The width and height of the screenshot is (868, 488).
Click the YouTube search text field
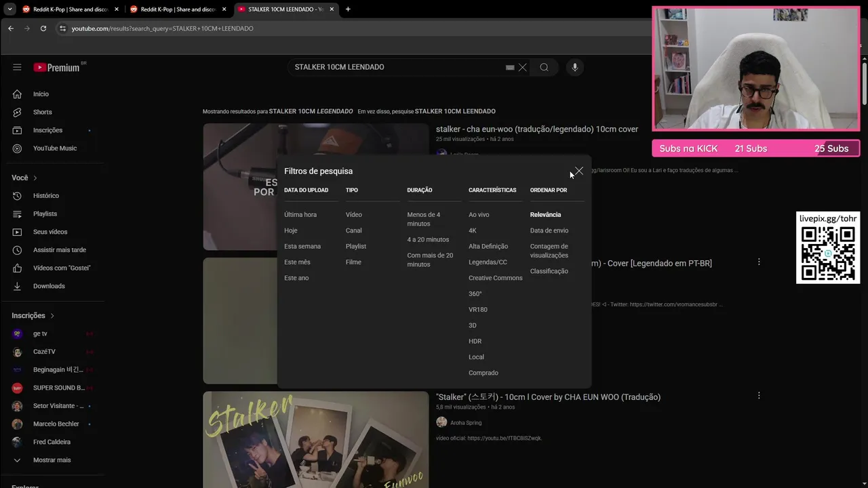click(397, 67)
